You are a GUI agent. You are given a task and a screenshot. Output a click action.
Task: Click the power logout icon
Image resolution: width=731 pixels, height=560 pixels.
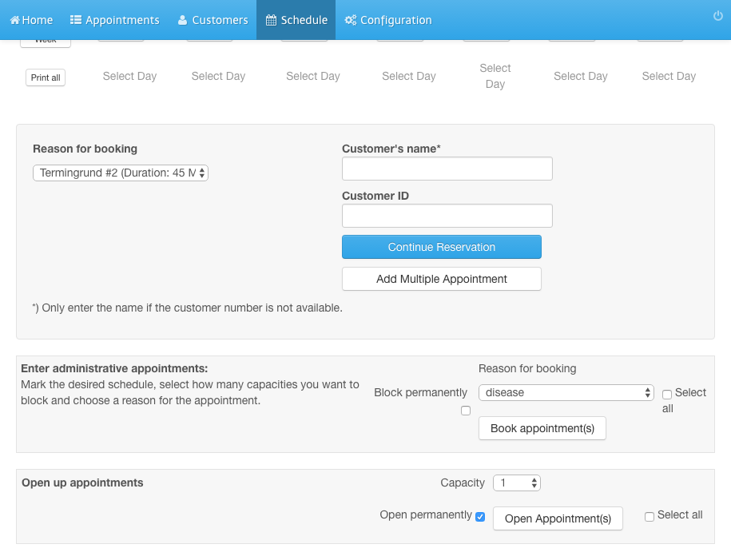tap(718, 16)
